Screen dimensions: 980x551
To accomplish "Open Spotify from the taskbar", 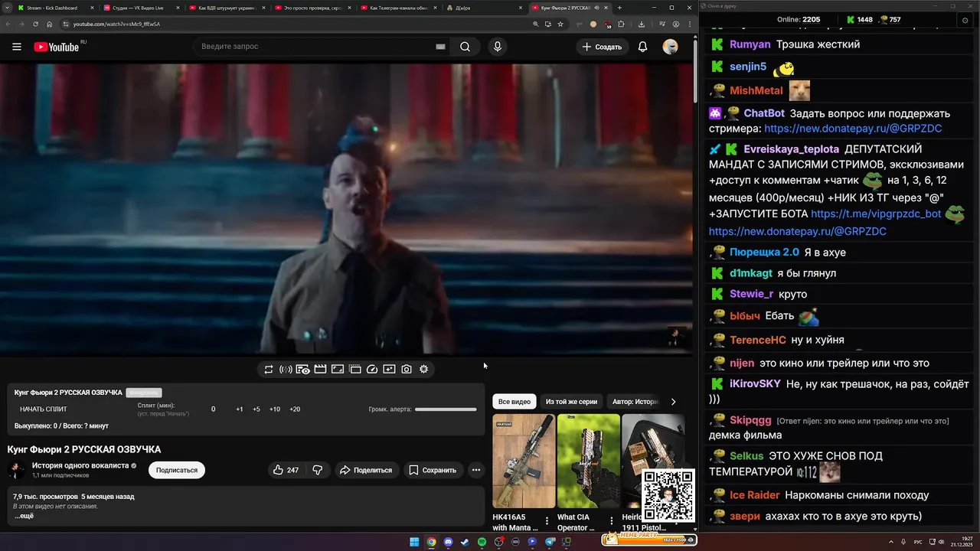I will pos(482,542).
